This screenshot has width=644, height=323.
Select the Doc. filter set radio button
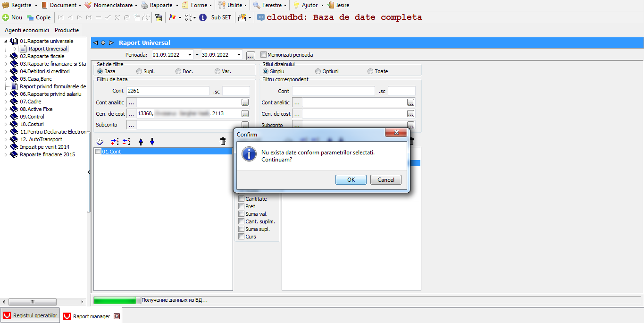coord(178,71)
